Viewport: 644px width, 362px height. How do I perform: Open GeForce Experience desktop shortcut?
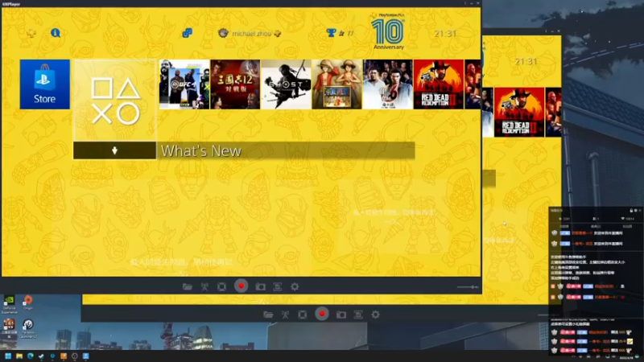pyautogui.click(x=9, y=304)
